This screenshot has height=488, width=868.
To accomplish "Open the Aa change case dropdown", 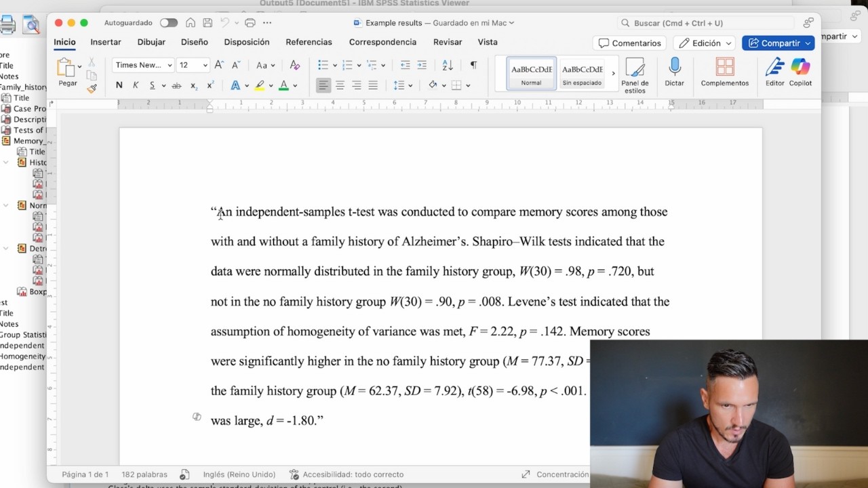I will click(265, 65).
